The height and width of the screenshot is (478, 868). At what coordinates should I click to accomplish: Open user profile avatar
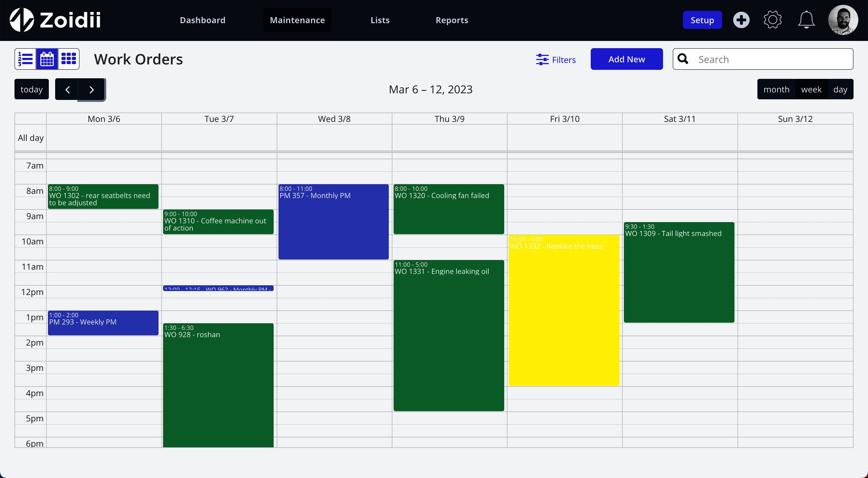[843, 20]
